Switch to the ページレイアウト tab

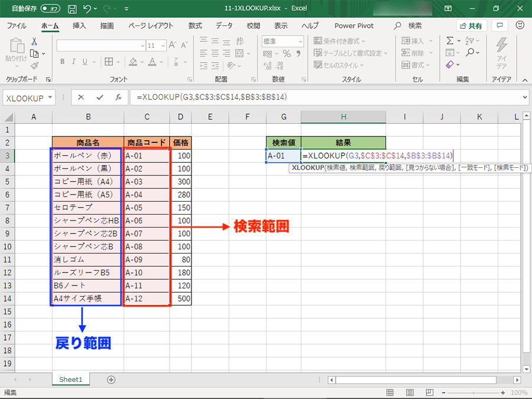pyautogui.click(x=151, y=26)
